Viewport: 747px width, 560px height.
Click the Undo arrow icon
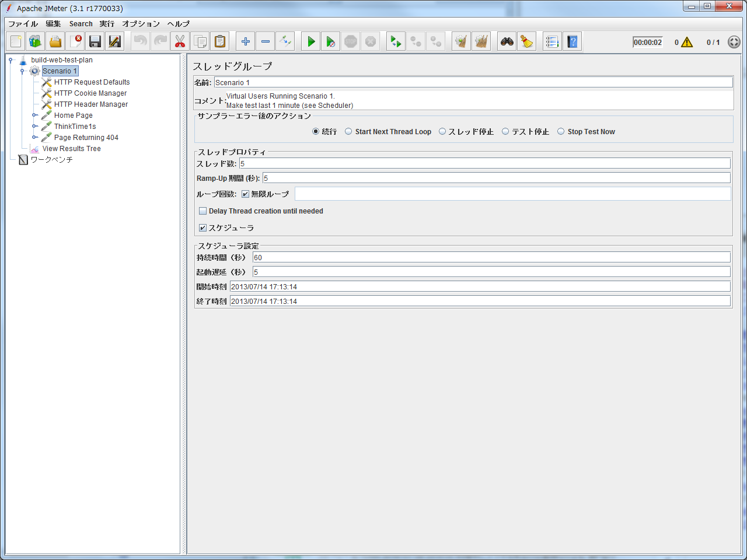(141, 41)
